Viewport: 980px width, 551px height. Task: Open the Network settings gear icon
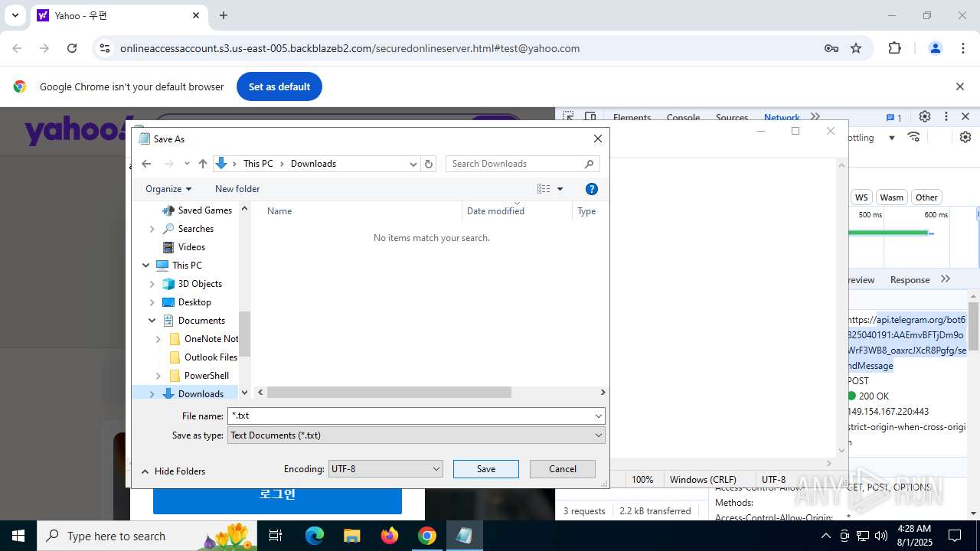pyautogui.click(x=965, y=137)
